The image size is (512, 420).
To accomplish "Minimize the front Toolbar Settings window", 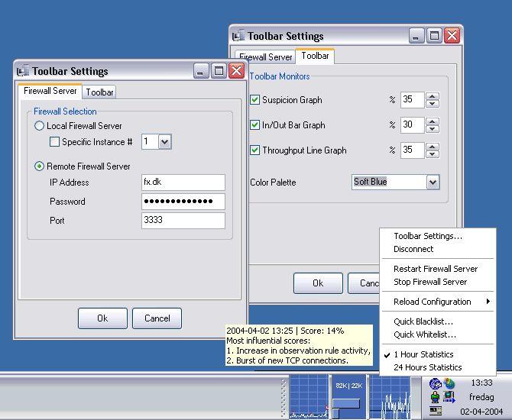I will click(201, 71).
